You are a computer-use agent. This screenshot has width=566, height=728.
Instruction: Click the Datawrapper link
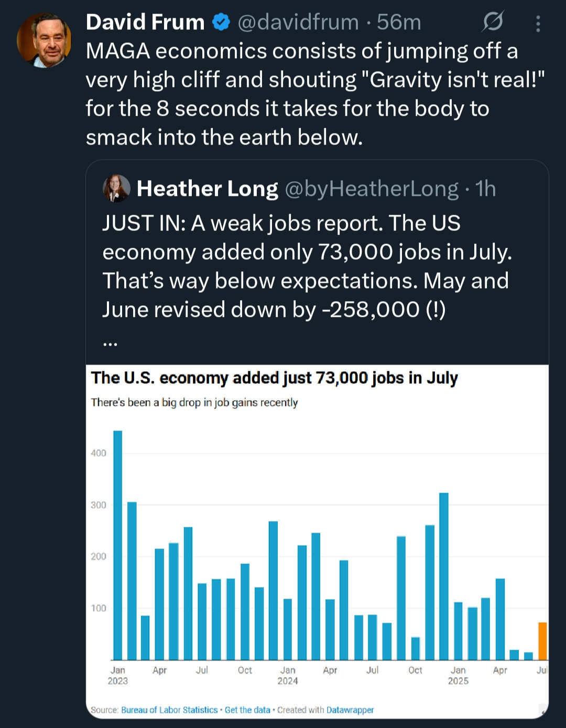coord(350,710)
